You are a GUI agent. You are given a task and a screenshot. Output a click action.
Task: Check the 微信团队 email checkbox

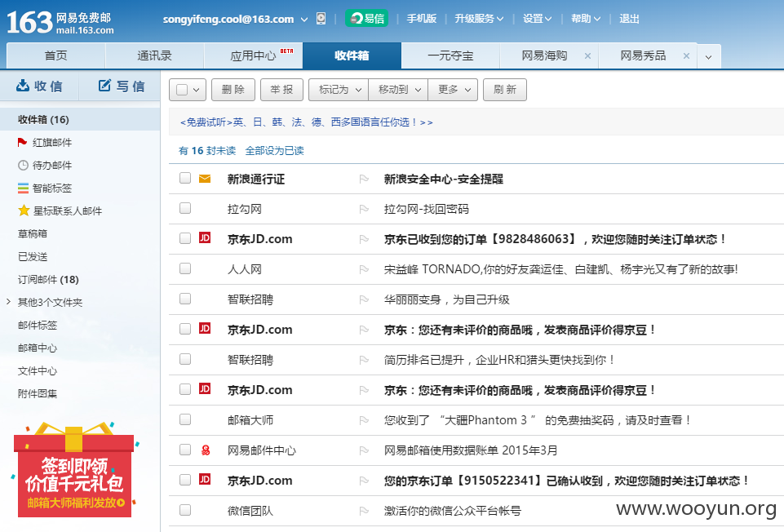pyautogui.click(x=185, y=509)
